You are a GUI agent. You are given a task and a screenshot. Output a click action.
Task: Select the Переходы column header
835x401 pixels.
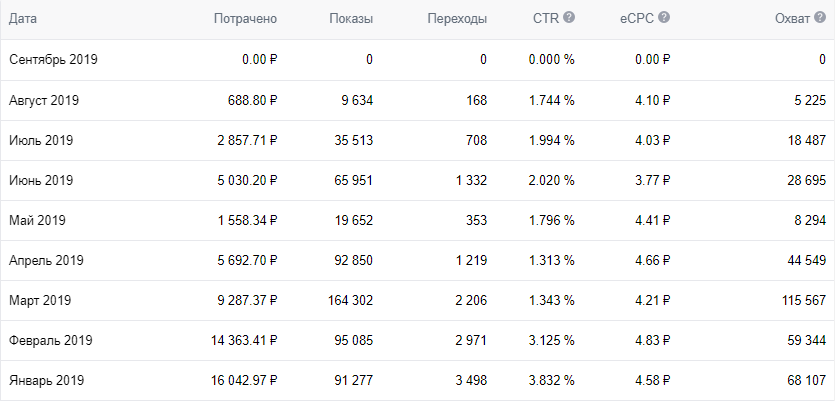point(457,19)
